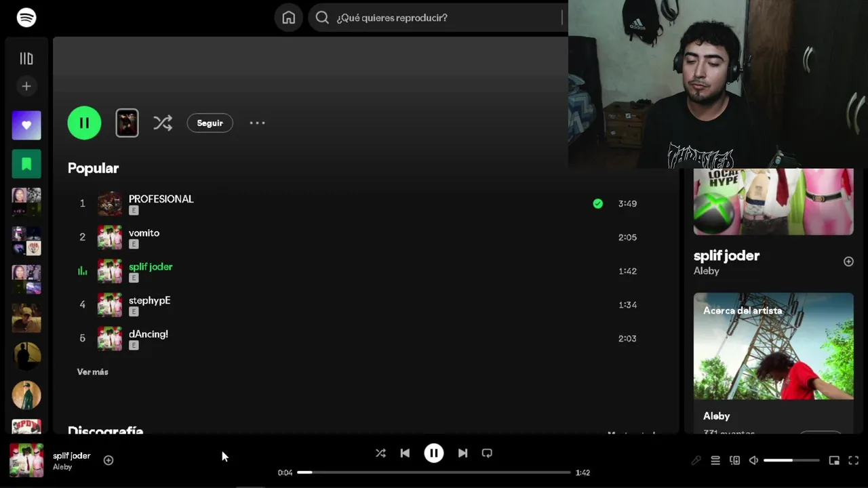Open the third library playlist collage
The image size is (868, 488).
pos(26,202)
